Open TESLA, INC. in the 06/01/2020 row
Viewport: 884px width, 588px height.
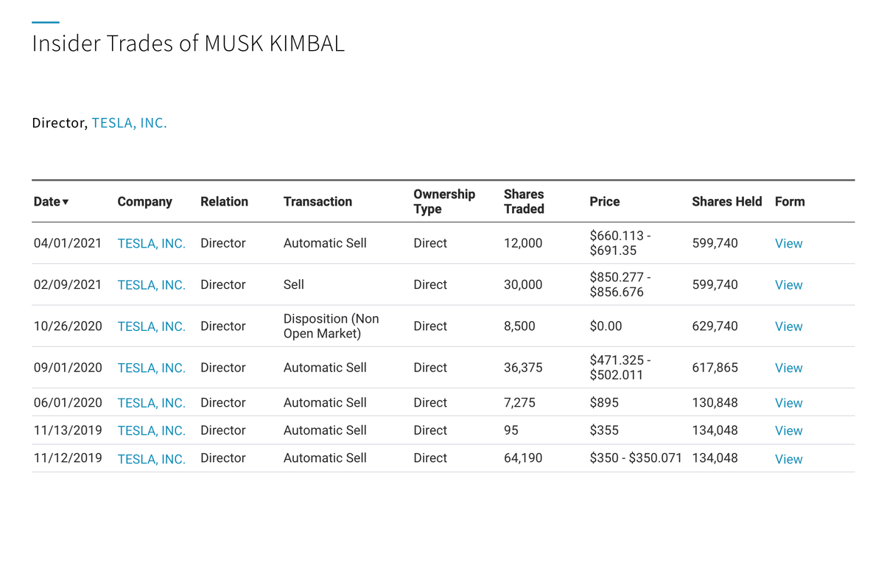[151, 403]
